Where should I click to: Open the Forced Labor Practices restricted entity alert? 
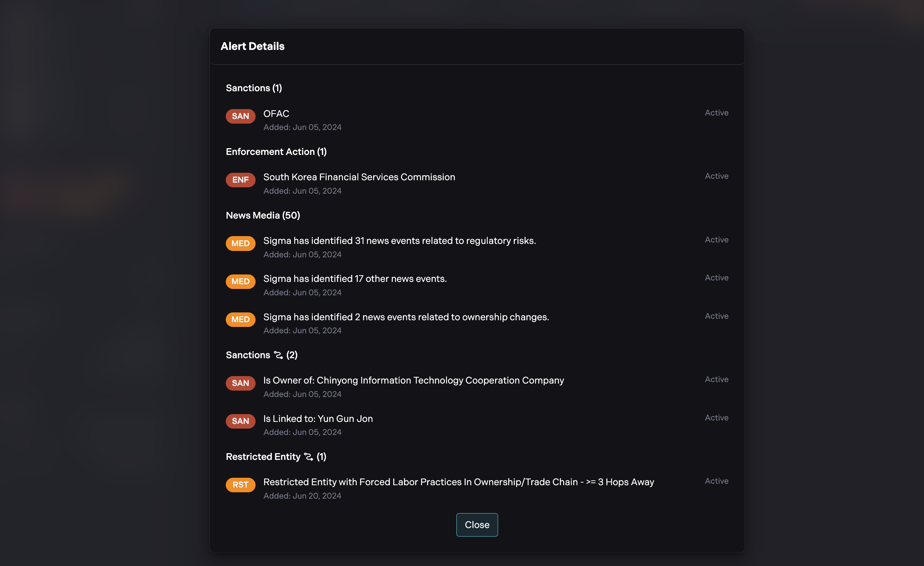(x=458, y=482)
